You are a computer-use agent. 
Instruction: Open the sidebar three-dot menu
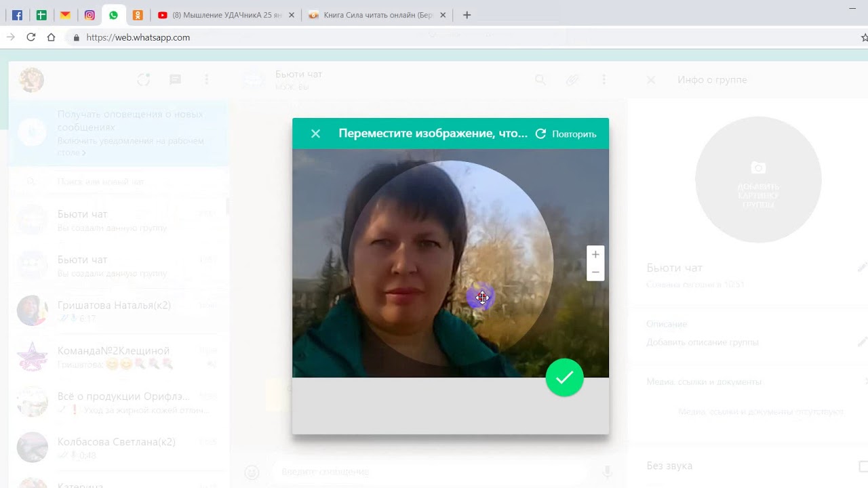[x=207, y=80]
